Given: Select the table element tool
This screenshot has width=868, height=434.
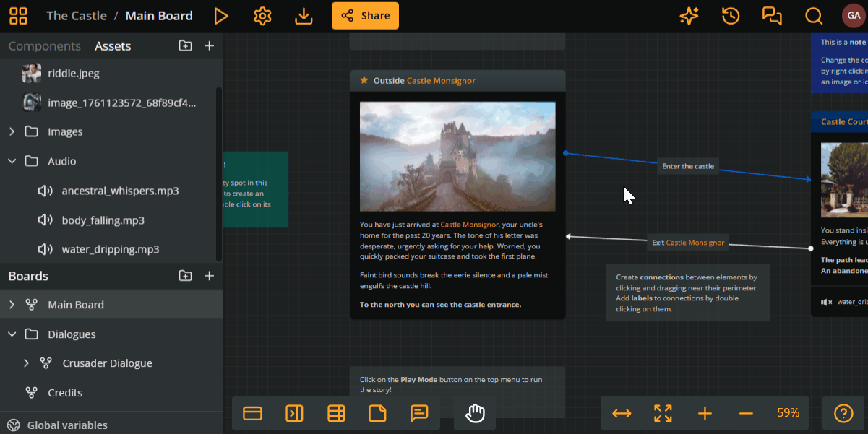Looking at the screenshot, I should [336, 413].
